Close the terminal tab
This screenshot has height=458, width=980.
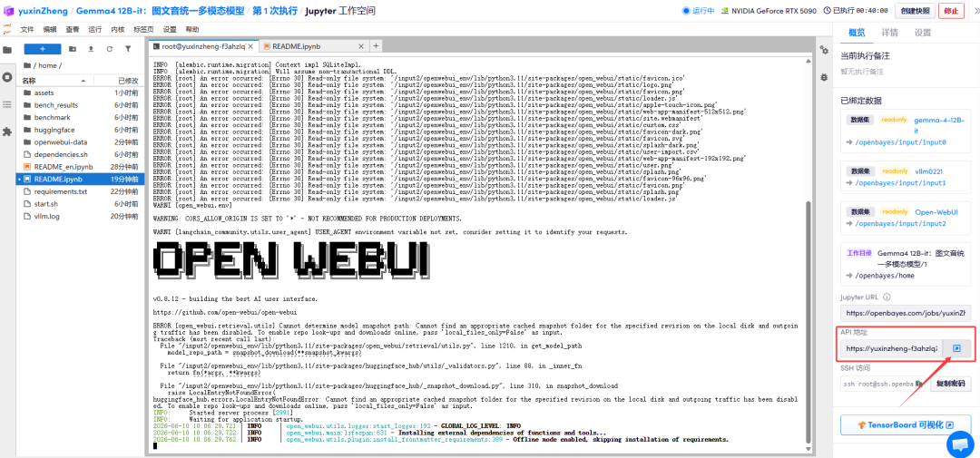pyautogui.click(x=250, y=46)
